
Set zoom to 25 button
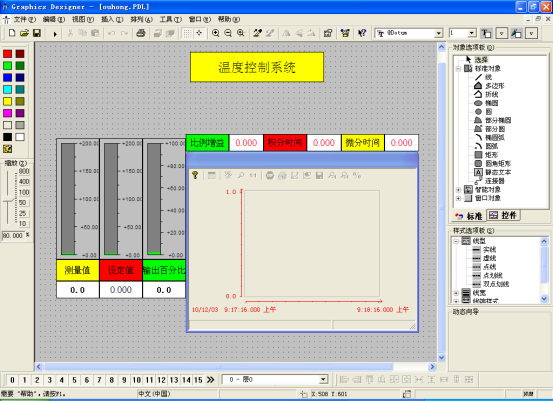click(x=23, y=213)
